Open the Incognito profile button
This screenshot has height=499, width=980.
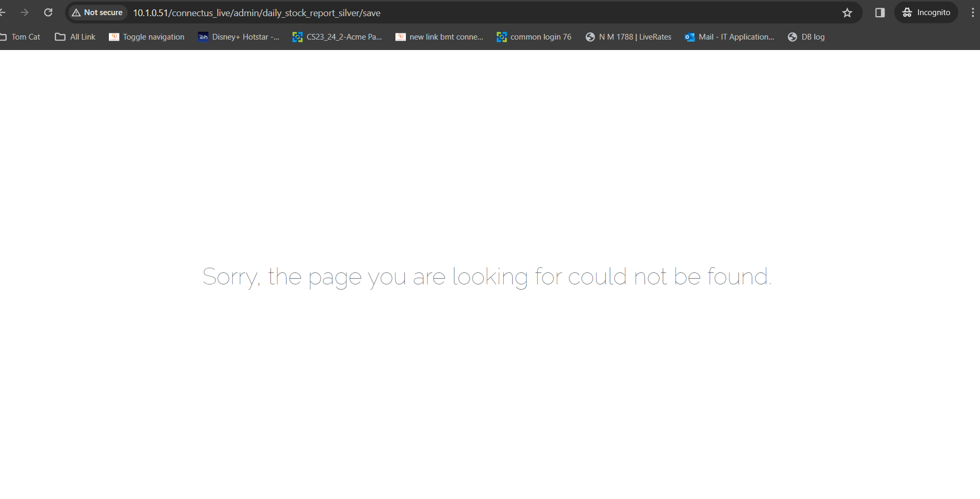(x=926, y=13)
